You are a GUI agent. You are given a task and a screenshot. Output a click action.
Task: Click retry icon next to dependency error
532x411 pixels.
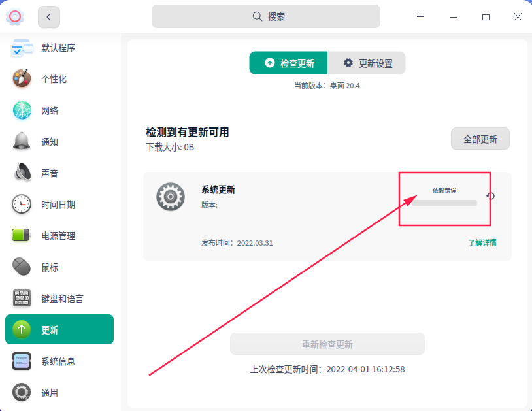tap(491, 196)
